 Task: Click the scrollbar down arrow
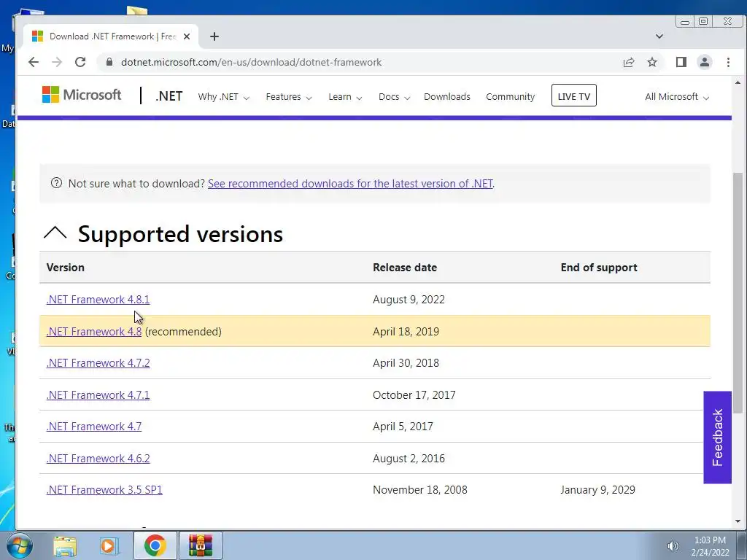coord(738,521)
